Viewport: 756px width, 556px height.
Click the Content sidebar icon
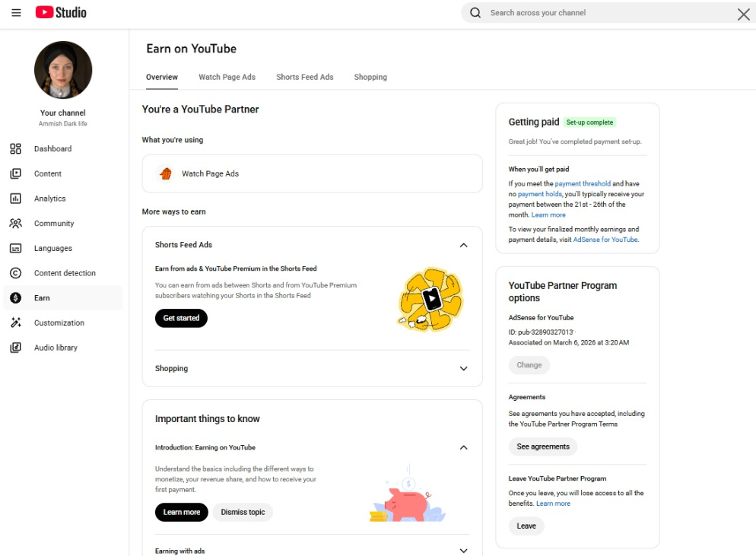click(15, 173)
